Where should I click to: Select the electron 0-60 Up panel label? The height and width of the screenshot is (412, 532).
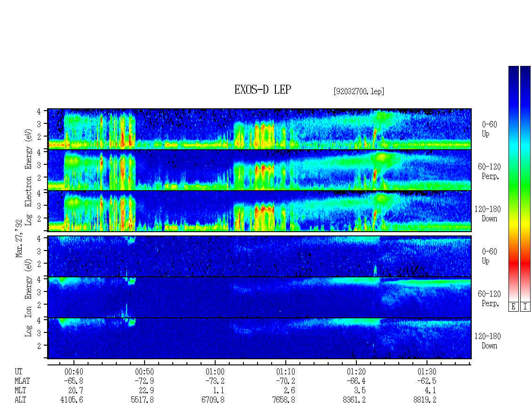click(489, 129)
